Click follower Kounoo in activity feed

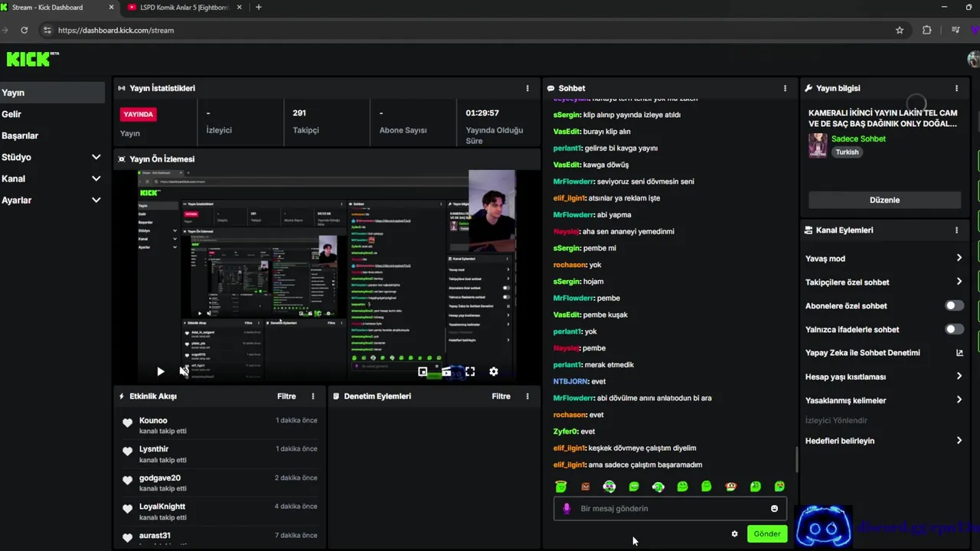click(153, 420)
